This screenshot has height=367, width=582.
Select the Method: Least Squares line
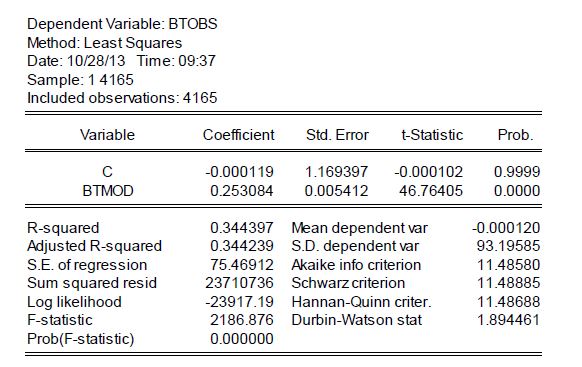point(105,43)
